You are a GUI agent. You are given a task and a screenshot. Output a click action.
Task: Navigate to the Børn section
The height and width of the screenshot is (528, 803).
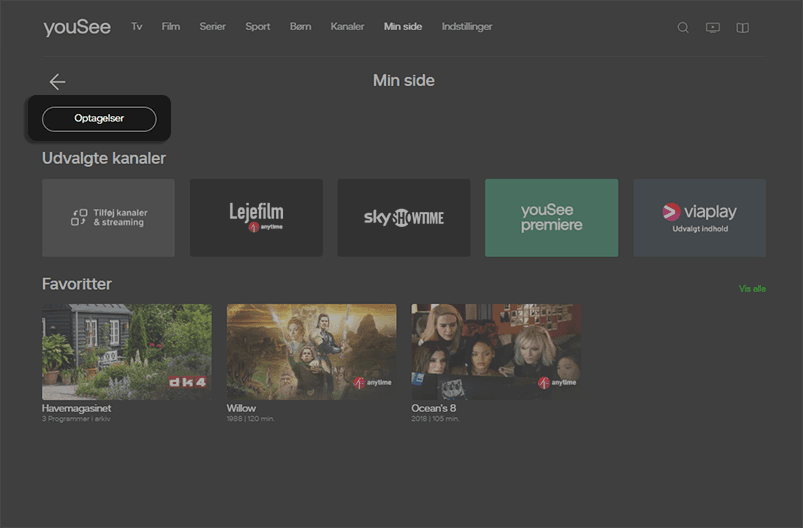(x=300, y=27)
